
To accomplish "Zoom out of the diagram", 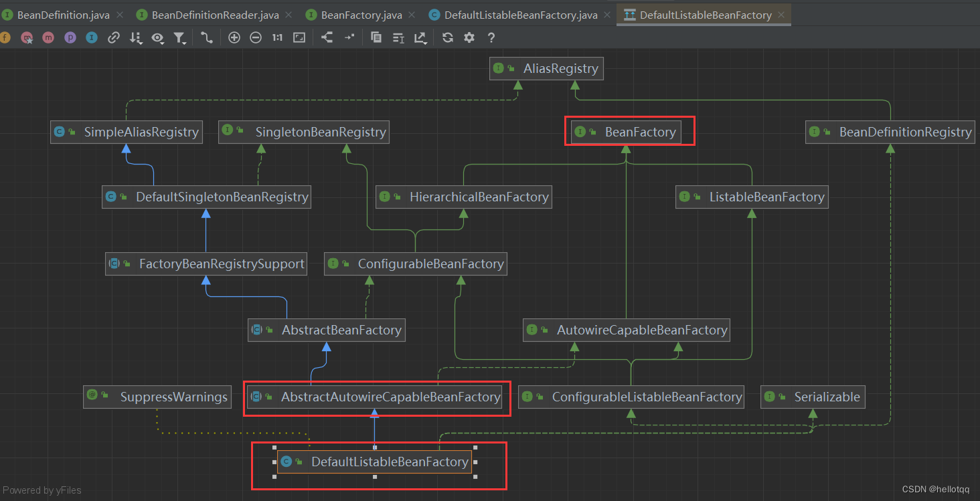I will click(256, 38).
